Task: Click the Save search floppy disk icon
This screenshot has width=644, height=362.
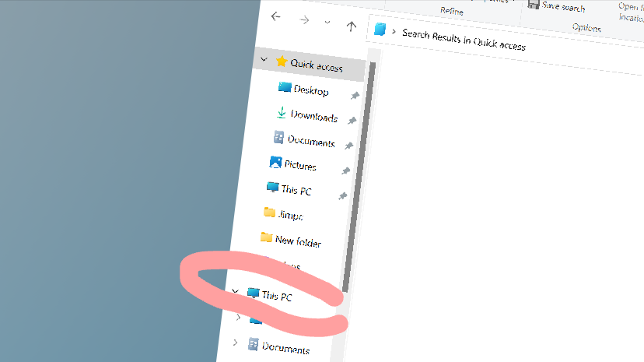Action: click(533, 4)
